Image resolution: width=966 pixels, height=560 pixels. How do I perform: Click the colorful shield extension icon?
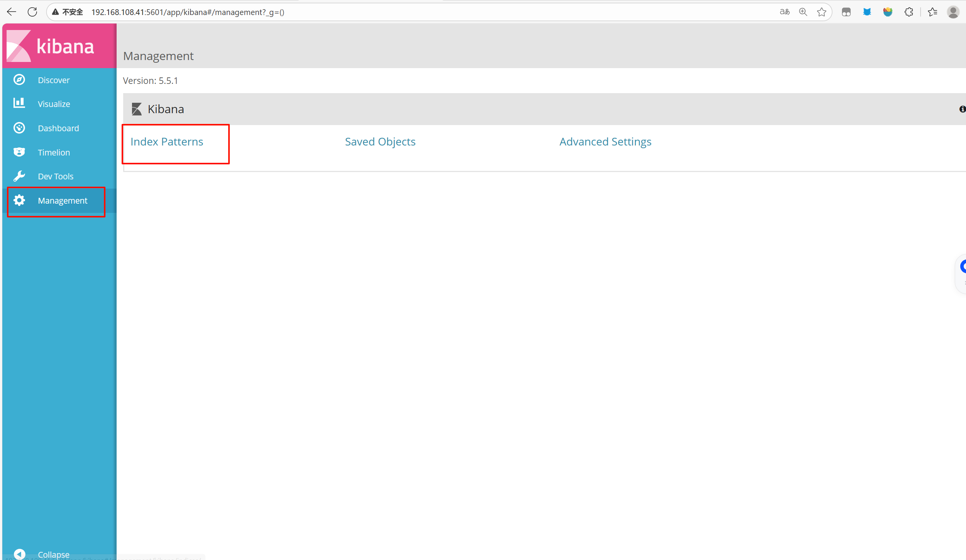coord(888,12)
